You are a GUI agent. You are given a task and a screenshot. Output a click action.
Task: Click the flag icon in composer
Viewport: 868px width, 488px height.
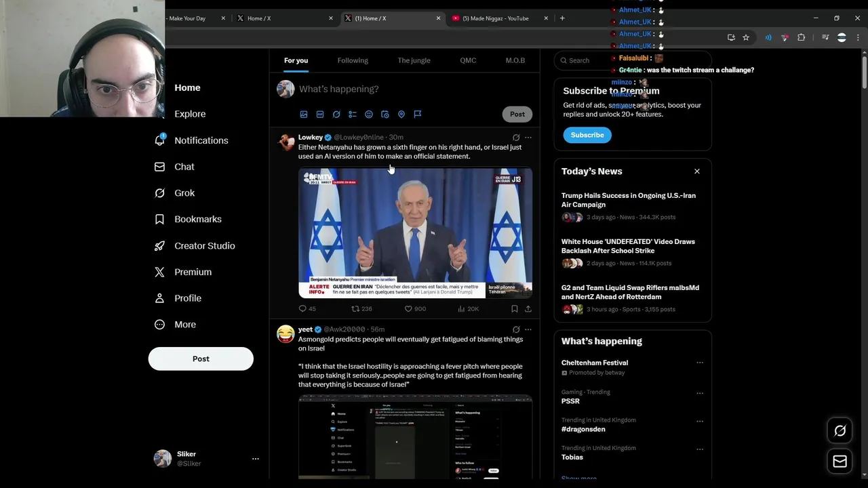(418, 115)
